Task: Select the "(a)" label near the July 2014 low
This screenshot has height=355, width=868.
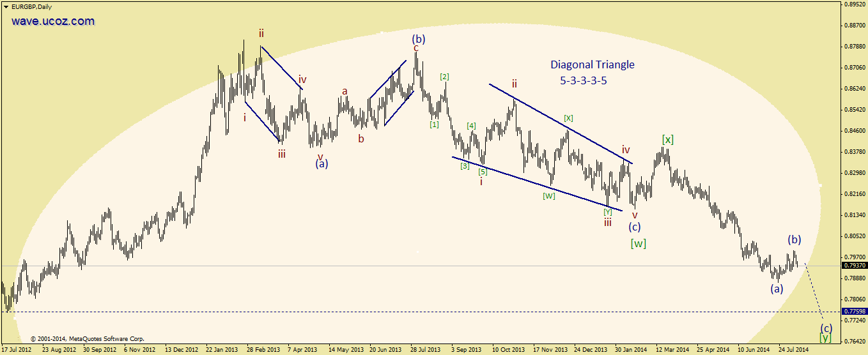Action: (776, 288)
